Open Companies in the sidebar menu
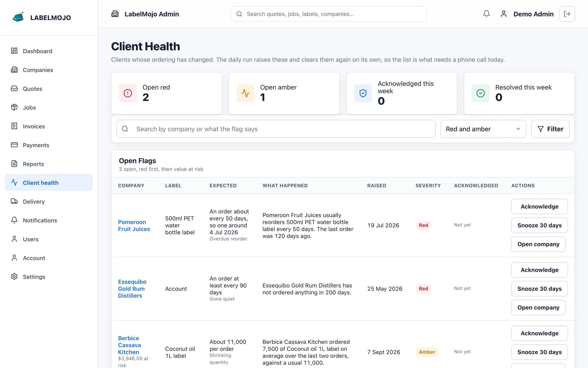The image size is (588, 368). [49, 70]
